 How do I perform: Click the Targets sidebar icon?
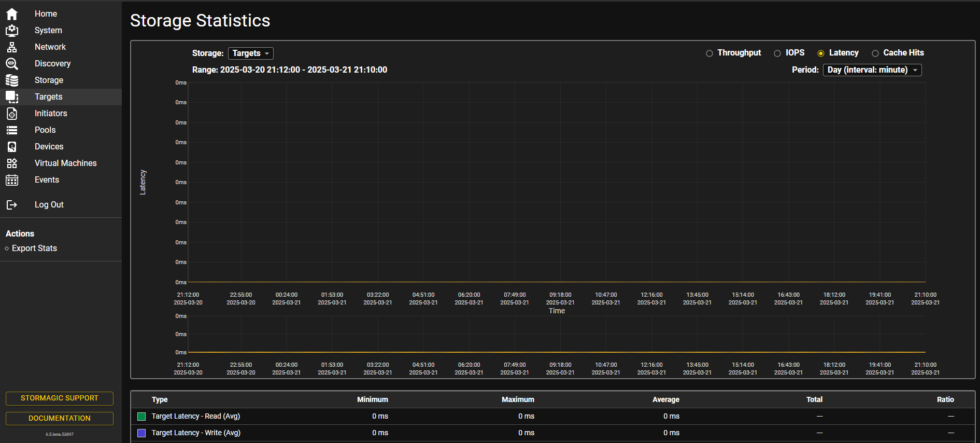pyautogui.click(x=12, y=97)
